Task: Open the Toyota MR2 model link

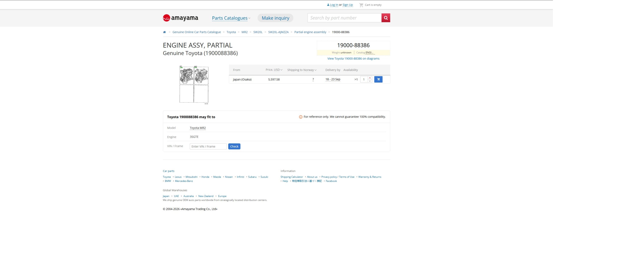Action: [197, 128]
